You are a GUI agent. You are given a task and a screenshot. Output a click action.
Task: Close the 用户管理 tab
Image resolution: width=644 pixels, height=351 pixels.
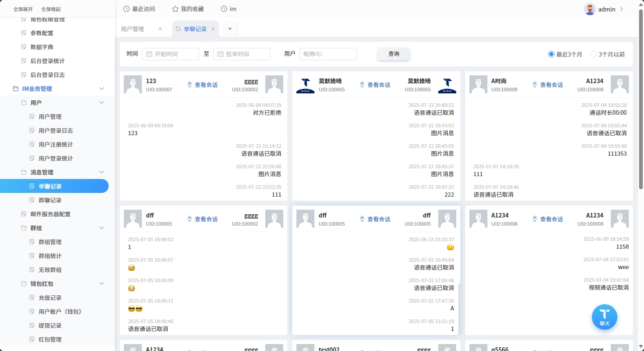[160, 29]
